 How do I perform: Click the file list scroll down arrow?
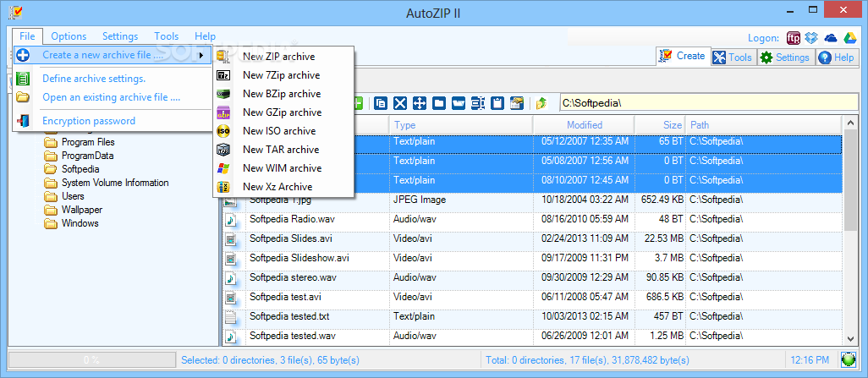pos(849,338)
